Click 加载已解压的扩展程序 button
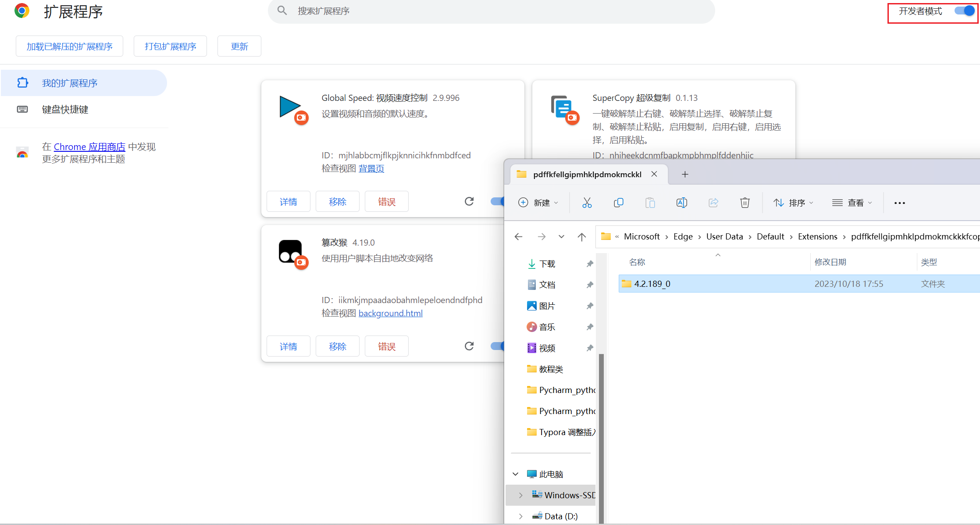The image size is (980, 525). 69,46
